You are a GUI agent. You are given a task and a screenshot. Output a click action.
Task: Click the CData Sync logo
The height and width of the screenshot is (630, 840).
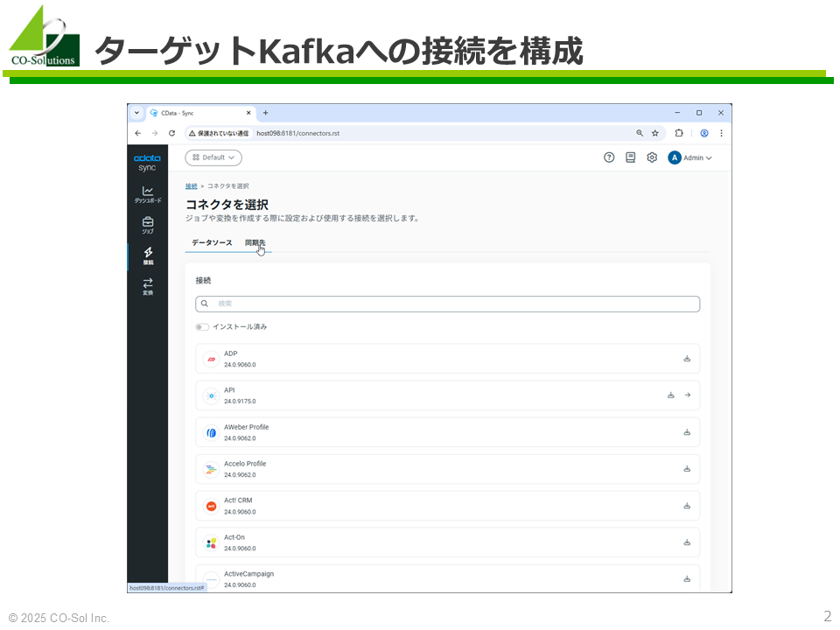click(147, 163)
